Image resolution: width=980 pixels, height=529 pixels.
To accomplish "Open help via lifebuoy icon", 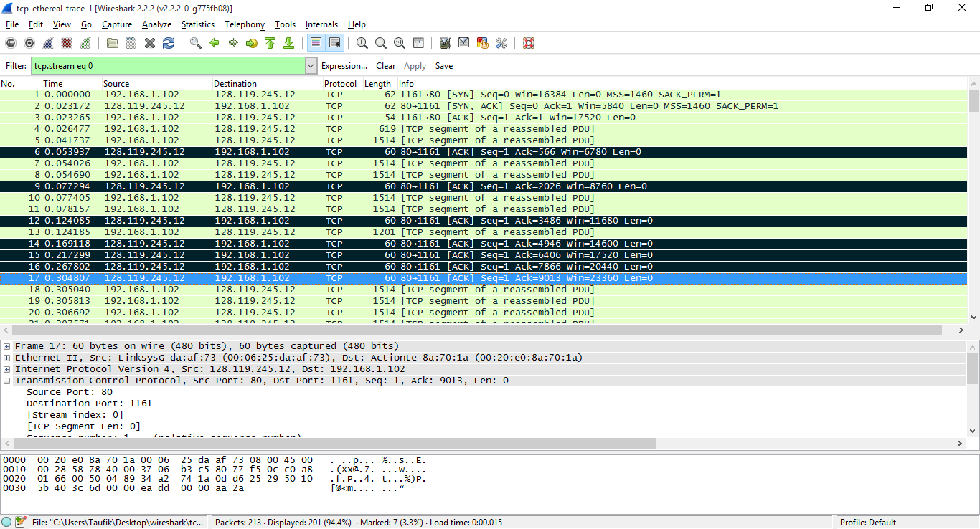I will coord(529,43).
